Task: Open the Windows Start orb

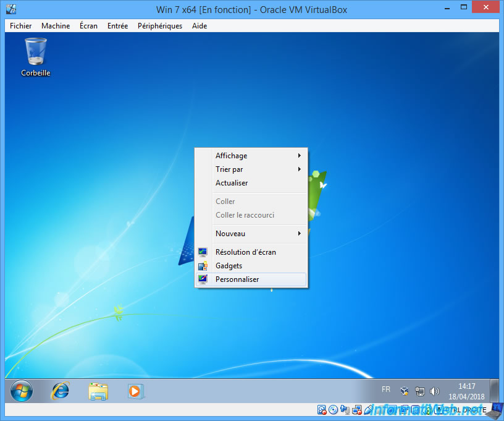Action: point(21,391)
